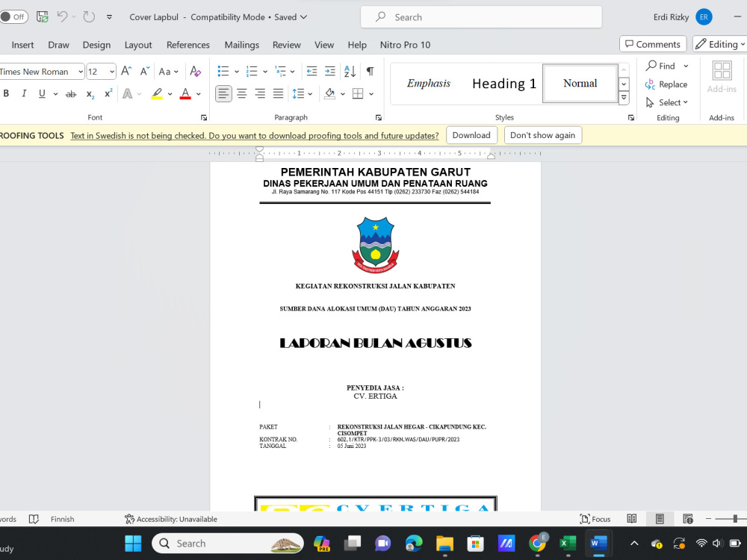
Task: Toggle Show/Hide paragraph marks
Action: [370, 72]
